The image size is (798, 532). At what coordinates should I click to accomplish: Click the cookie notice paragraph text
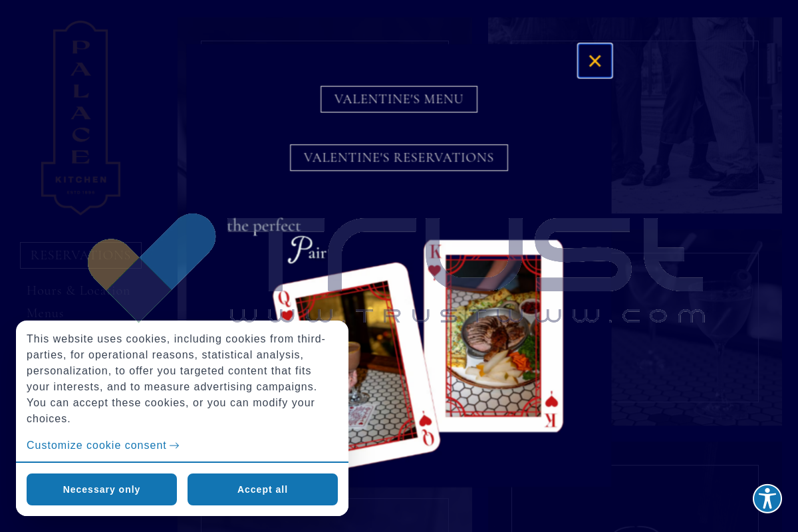tap(176, 379)
